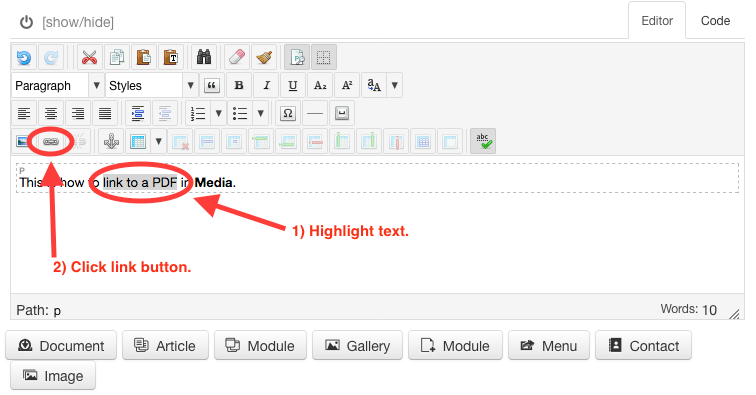The image size is (756, 395).
Task: Click the Redo icon
Action: pyautogui.click(x=51, y=57)
